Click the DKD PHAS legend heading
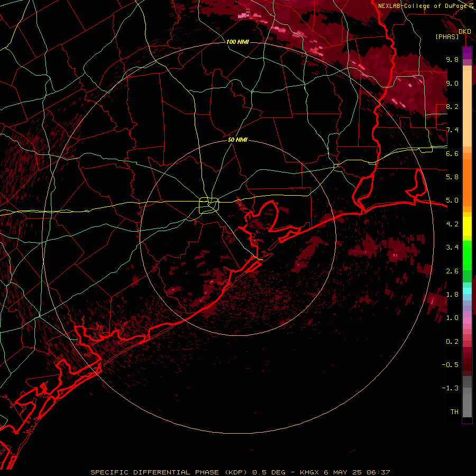 453,34
